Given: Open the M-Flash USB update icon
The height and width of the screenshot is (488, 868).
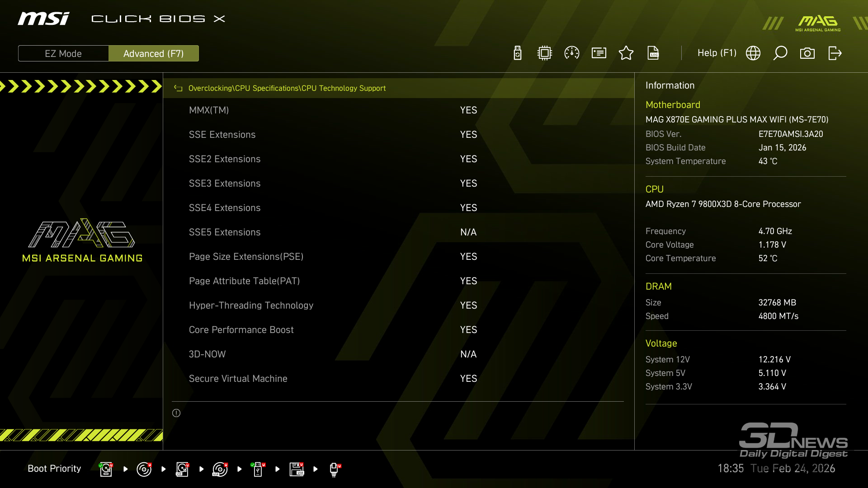Looking at the screenshot, I should point(518,53).
